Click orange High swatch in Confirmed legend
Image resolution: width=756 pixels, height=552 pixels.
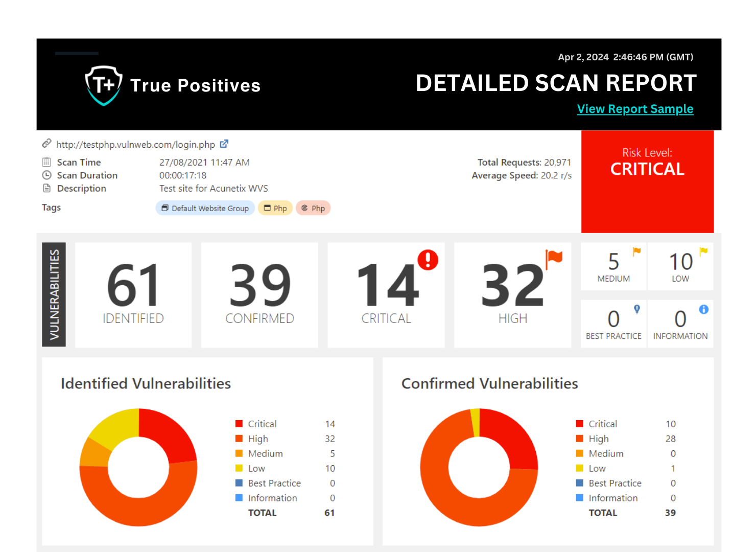(x=580, y=439)
